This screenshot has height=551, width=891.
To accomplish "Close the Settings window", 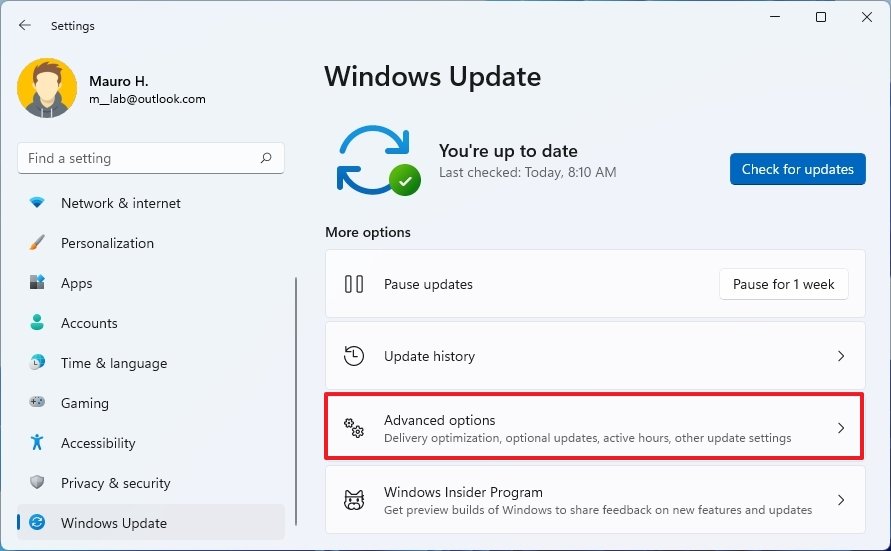I will tap(867, 17).
